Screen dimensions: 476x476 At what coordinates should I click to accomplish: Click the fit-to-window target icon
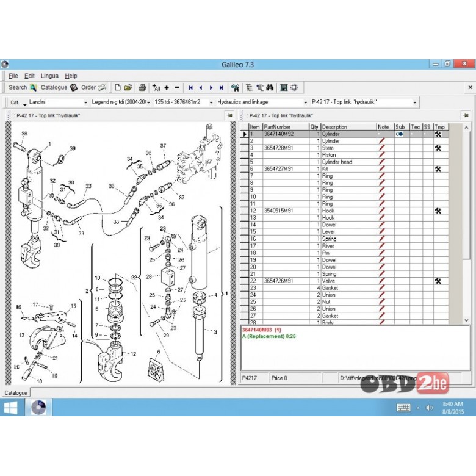pyautogui.click(x=294, y=88)
